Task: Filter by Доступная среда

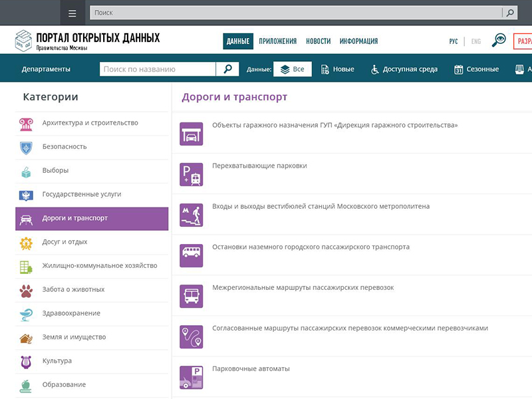Action: point(404,69)
